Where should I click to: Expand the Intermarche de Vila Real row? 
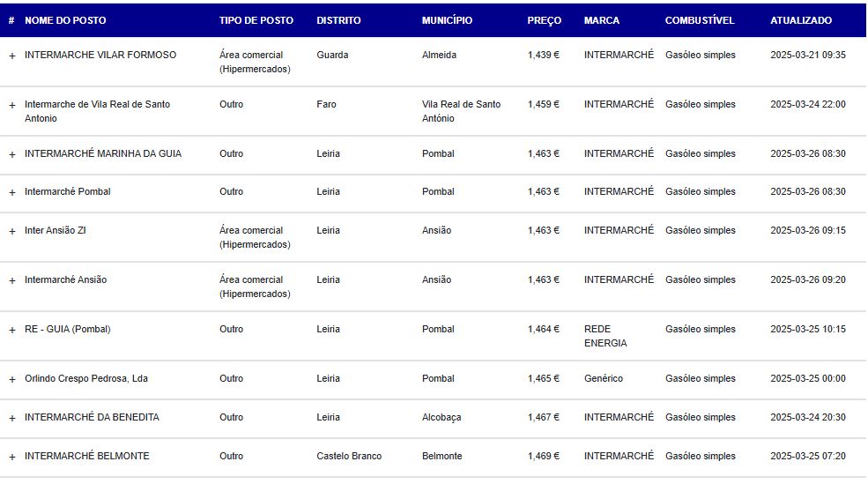tap(12, 105)
